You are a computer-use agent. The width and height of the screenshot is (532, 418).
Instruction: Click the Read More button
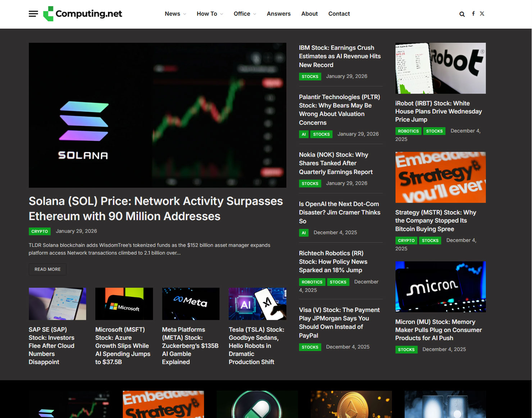[x=47, y=269]
